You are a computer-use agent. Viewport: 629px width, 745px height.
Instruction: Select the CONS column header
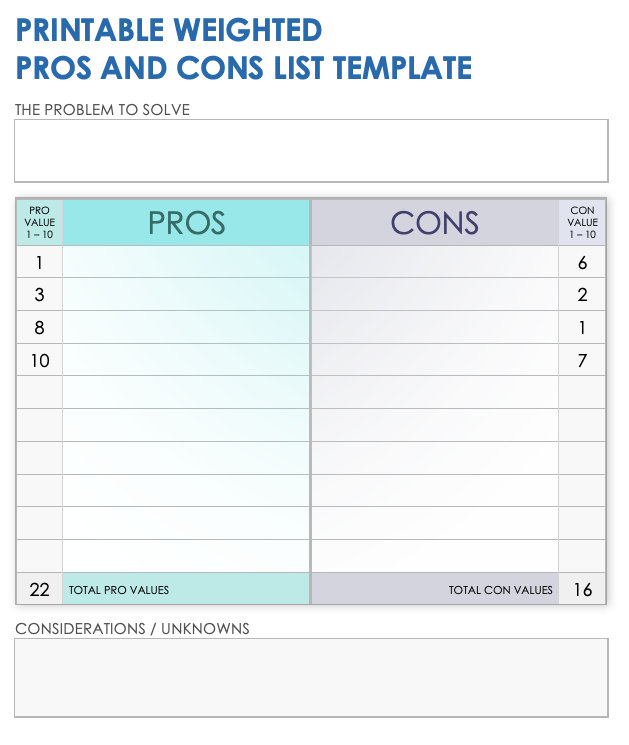[x=434, y=222]
